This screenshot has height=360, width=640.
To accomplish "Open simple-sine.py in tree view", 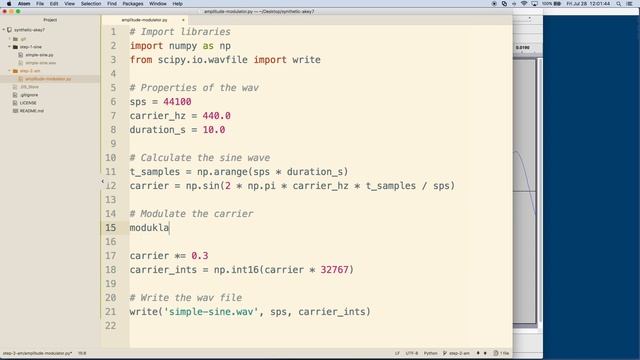I will click(x=39, y=55).
